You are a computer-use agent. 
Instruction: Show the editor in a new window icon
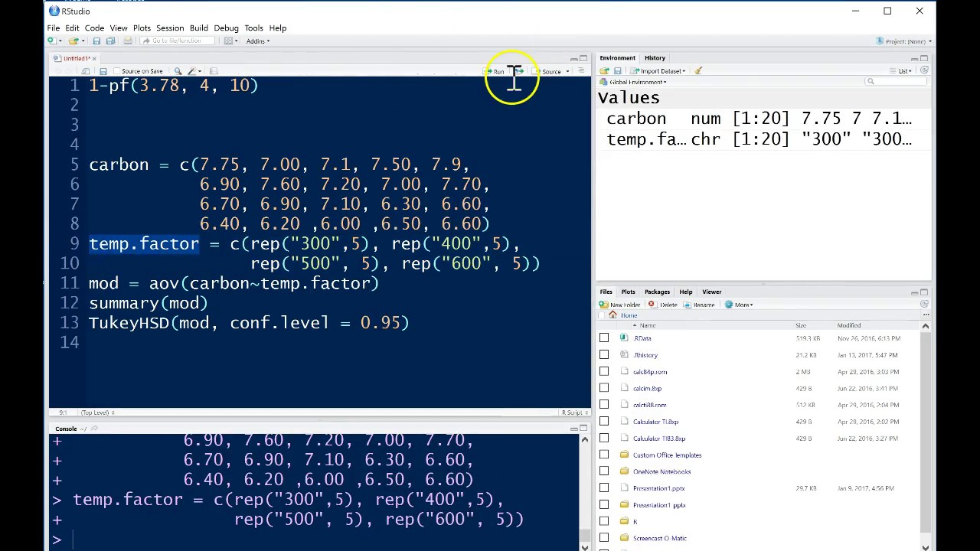[x=85, y=71]
